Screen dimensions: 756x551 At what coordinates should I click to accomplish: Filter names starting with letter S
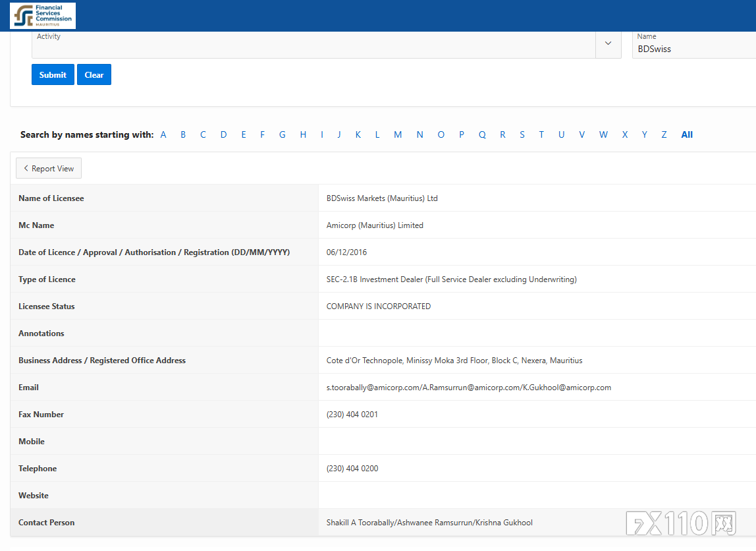[522, 134]
